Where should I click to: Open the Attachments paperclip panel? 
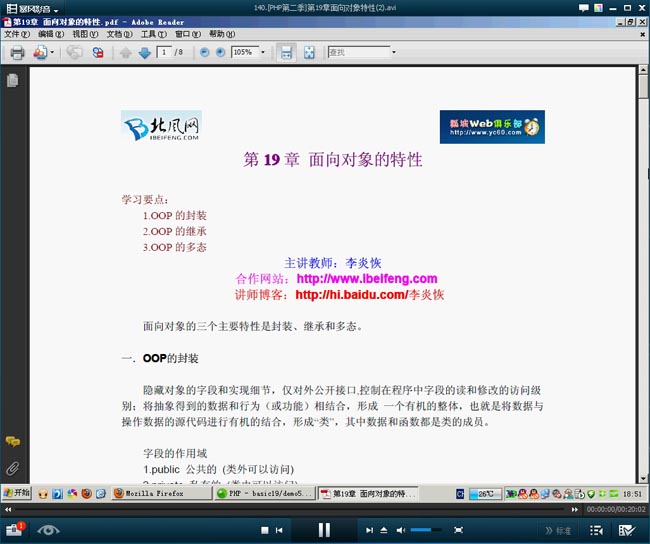12,469
